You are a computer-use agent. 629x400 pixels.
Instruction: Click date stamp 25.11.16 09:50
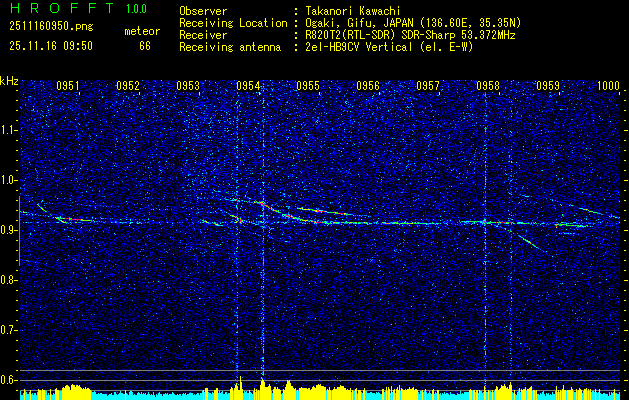[51, 46]
